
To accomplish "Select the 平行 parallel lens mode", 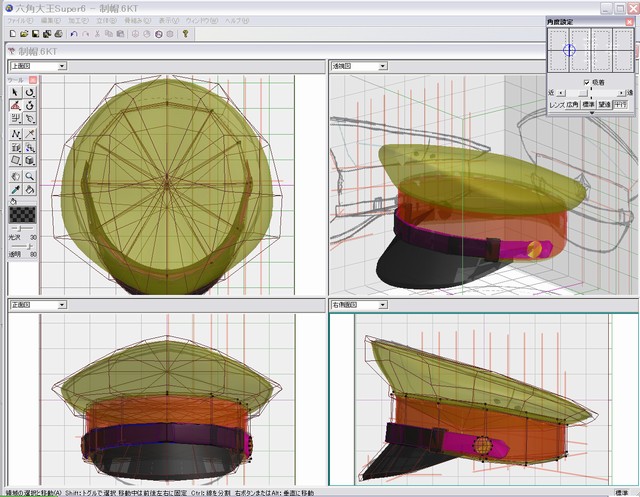I will point(620,104).
